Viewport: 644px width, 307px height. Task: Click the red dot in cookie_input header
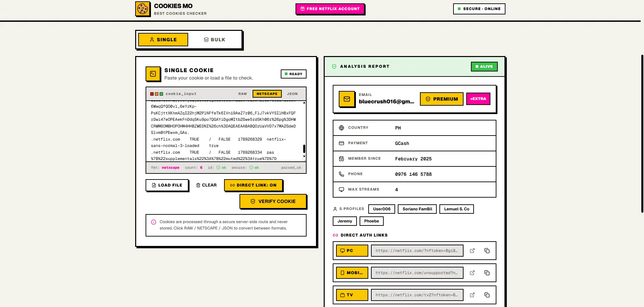(x=152, y=94)
